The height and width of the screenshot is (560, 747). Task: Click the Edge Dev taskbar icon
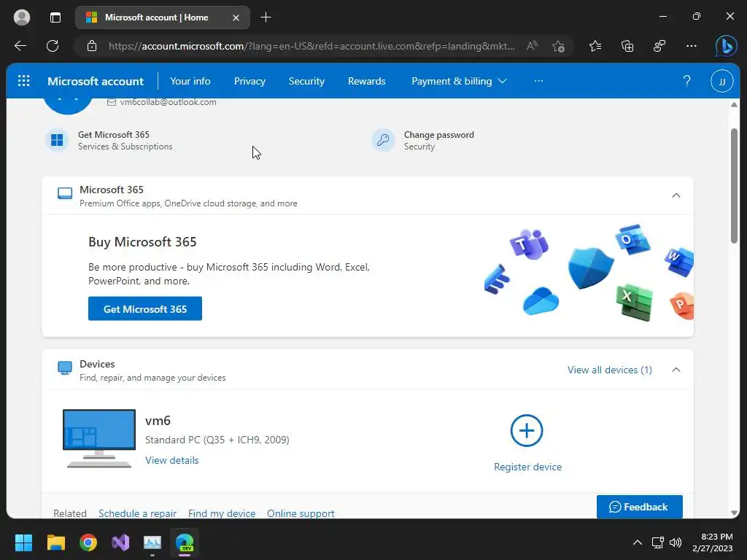pyautogui.click(x=185, y=542)
